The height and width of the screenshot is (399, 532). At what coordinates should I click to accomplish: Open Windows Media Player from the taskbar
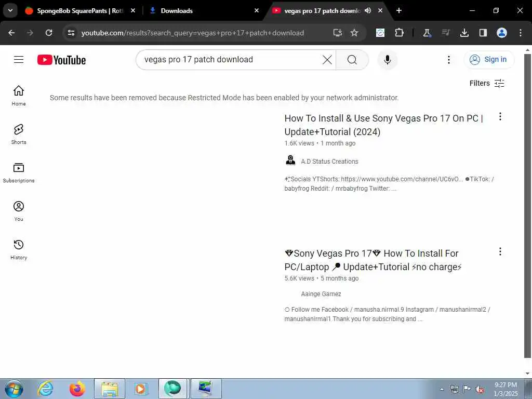140,389
